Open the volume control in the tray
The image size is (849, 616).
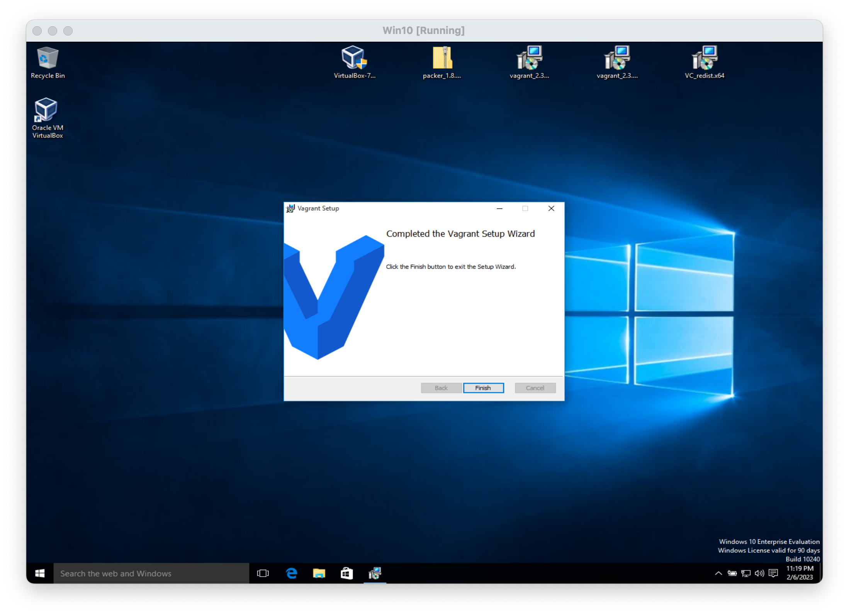click(x=759, y=574)
